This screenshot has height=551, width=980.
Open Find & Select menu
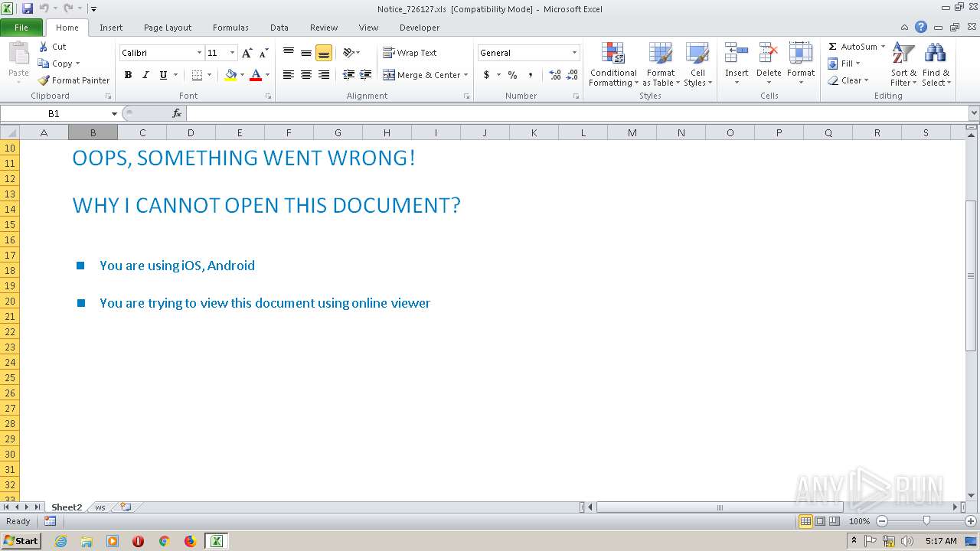[x=936, y=65]
